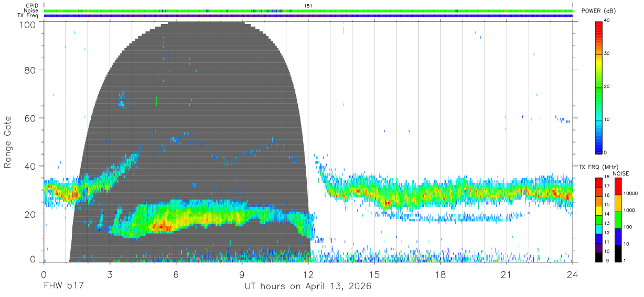
Task: Click the red high-power echo near hour 5
Action: point(162,227)
